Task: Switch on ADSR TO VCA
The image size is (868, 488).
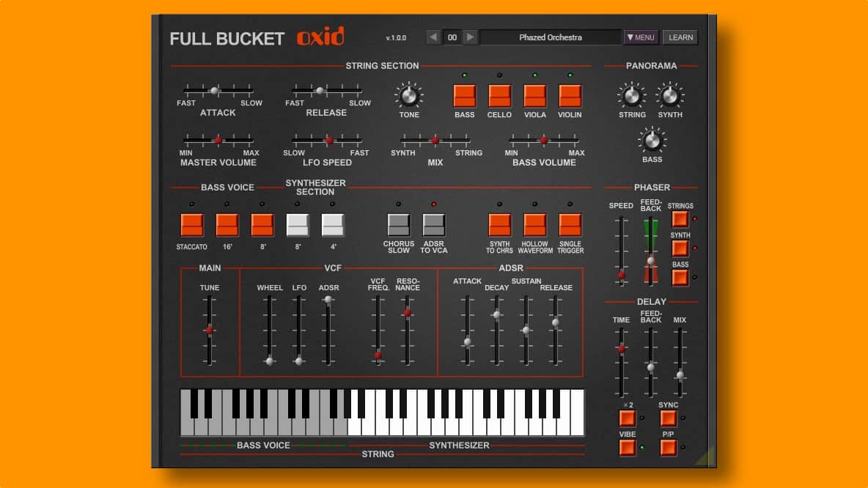Action: (x=433, y=226)
